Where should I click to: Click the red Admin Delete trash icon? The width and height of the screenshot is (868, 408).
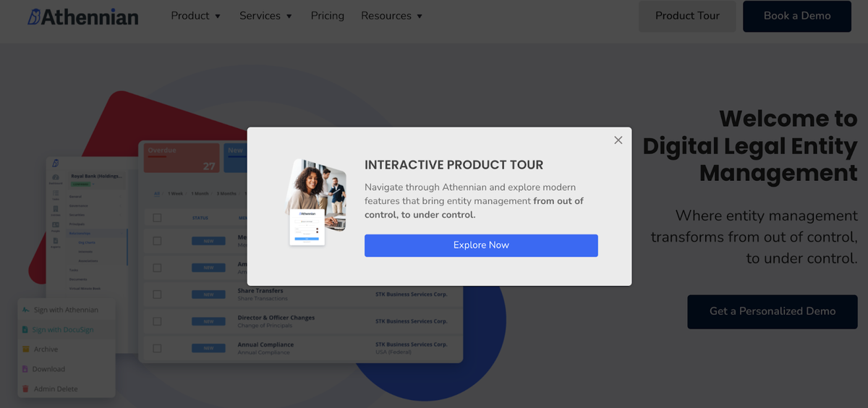tap(26, 389)
